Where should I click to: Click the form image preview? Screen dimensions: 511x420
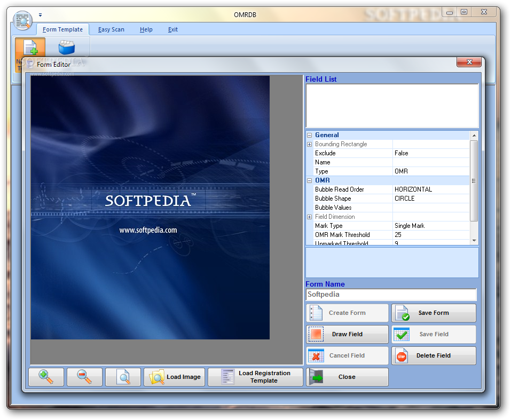click(x=150, y=208)
